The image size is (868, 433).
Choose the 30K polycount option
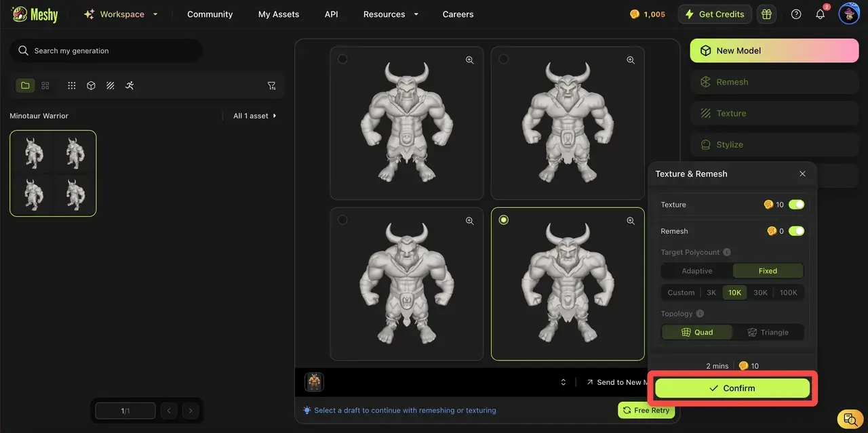(x=760, y=293)
